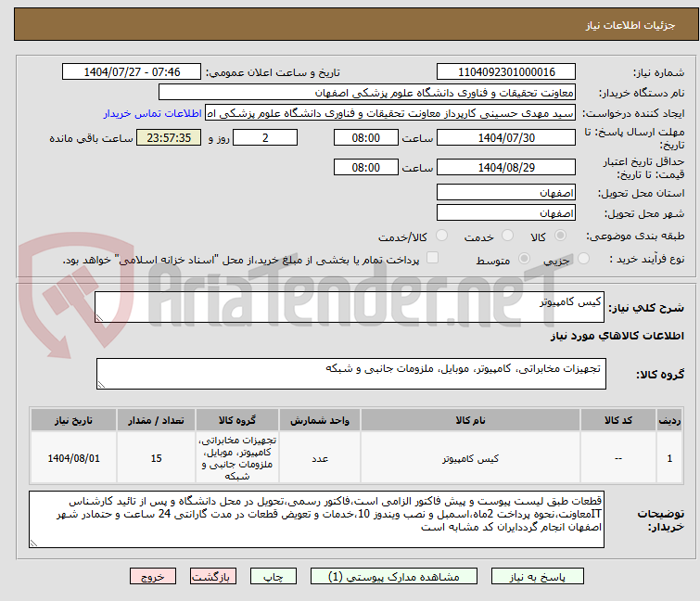Click the اطلاعات کالاهای مورد نیاز heading
The width and height of the screenshot is (700, 601).
click(617, 336)
